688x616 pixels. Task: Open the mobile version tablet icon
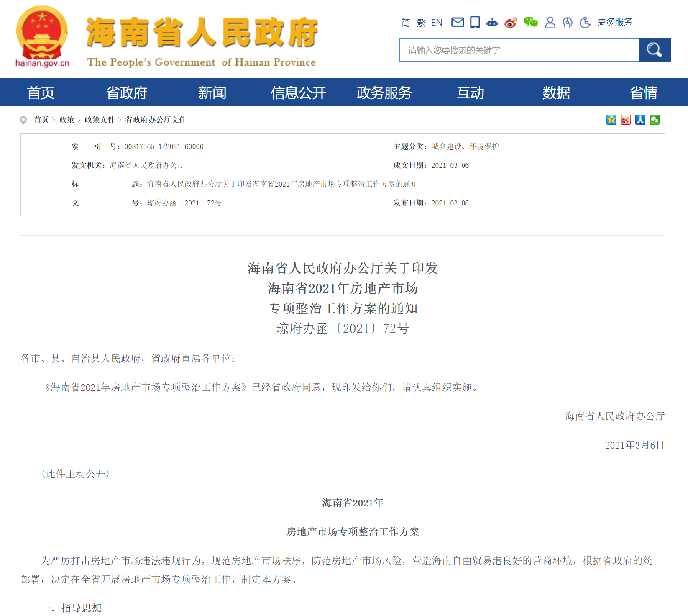[475, 22]
